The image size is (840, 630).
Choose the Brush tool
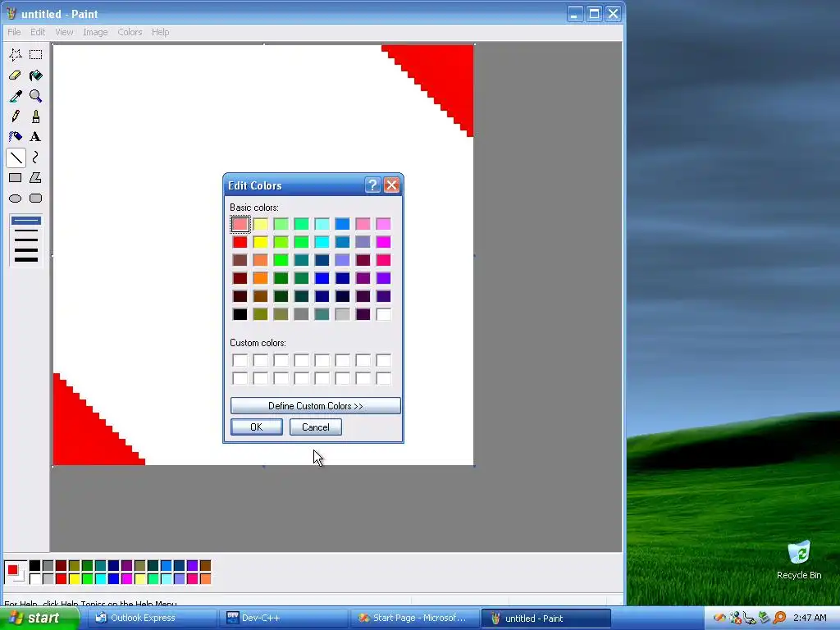click(x=36, y=116)
